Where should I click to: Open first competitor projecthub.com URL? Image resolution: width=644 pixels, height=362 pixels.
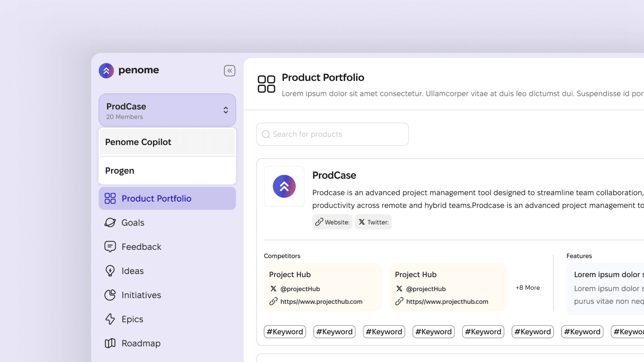(321, 302)
